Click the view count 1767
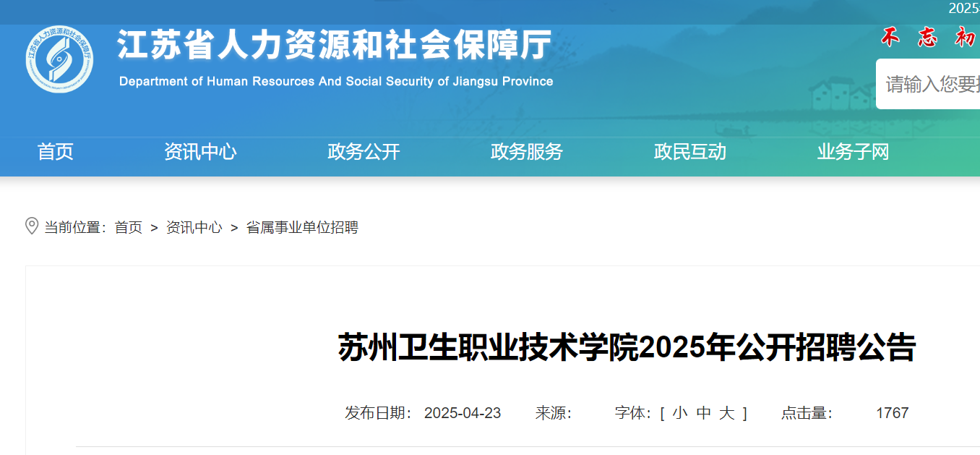The image size is (980, 455). pyautogui.click(x=892, y=413)
